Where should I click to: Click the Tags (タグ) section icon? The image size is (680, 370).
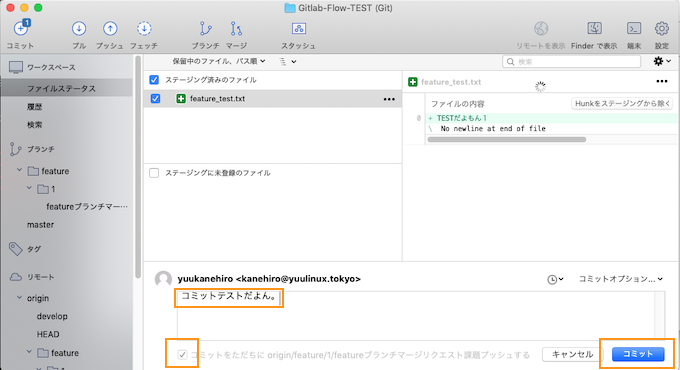pyautogui.click(x=16, y=249)
